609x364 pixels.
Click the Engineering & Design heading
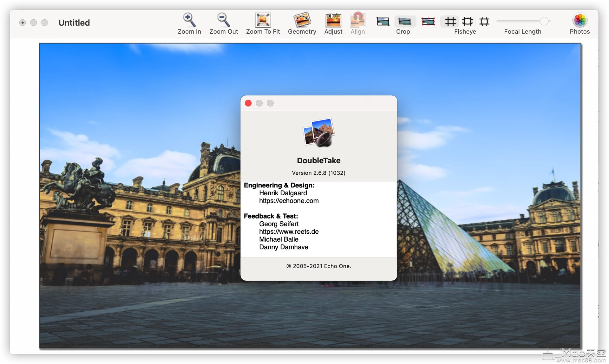click(279, 185)
